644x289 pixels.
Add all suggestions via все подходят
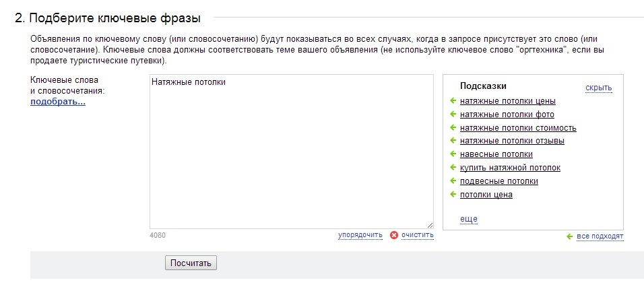(600, 236)
